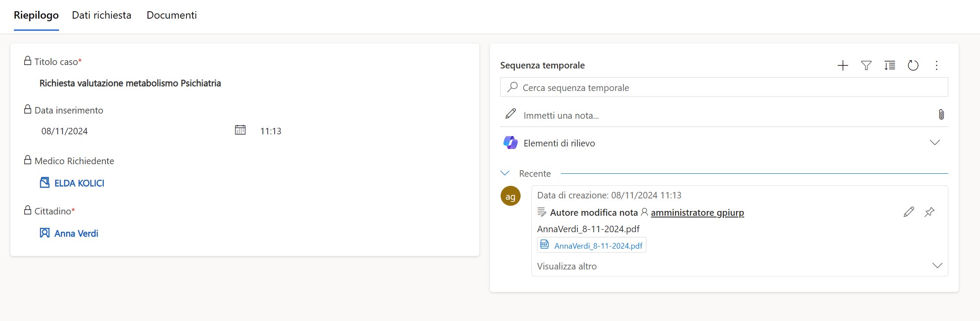This screenshot has height=321, width=980.
Task: Refresh the Sequenza temporale timeline
Action: pyautogui.click(x=913, y=65)
